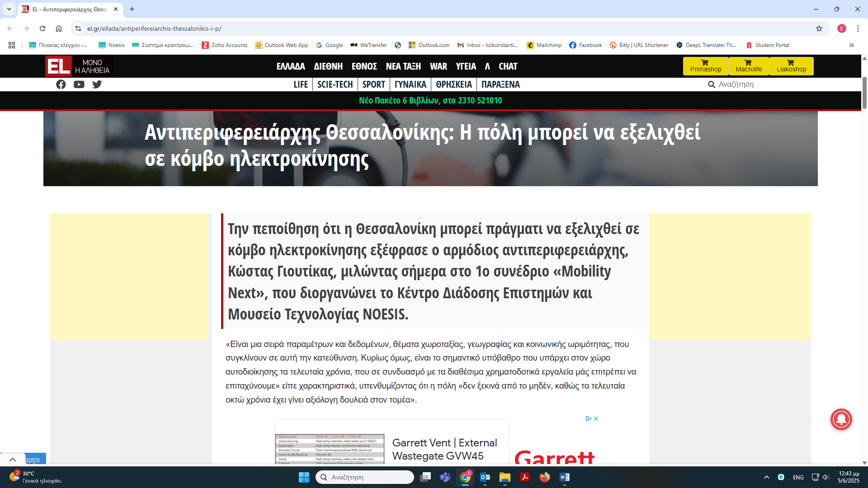Viewport: 868px width, 488px height.
Task: Reload the page
Action: pos(42,28)
